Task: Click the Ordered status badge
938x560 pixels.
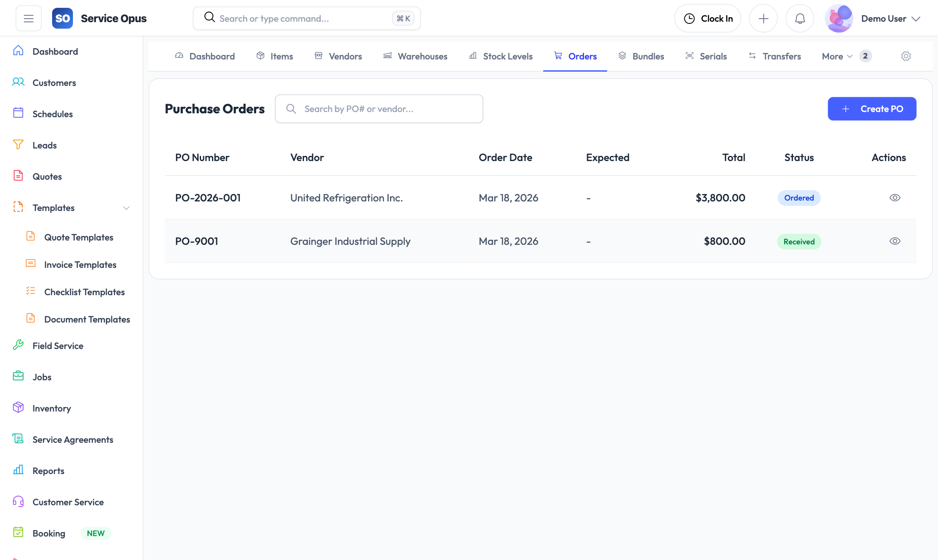Action: click(x=799, y=198)
